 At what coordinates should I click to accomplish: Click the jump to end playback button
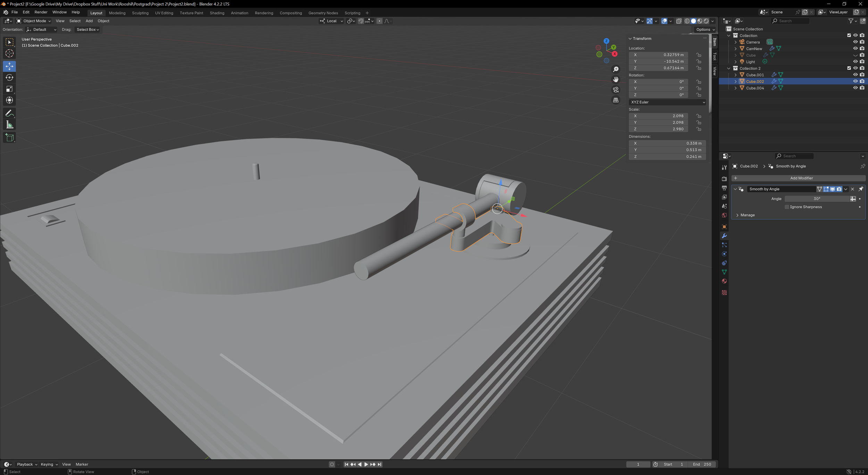point(379,464)
